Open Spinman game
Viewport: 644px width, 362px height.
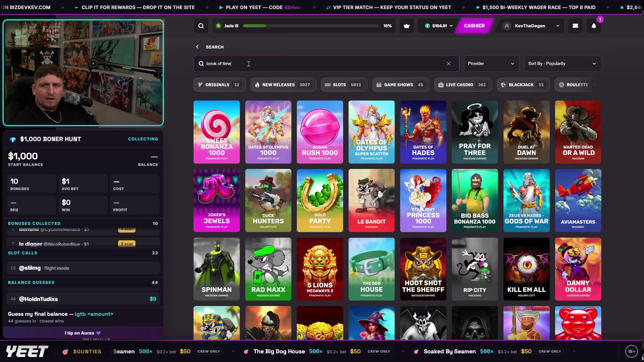coord(217,269)
